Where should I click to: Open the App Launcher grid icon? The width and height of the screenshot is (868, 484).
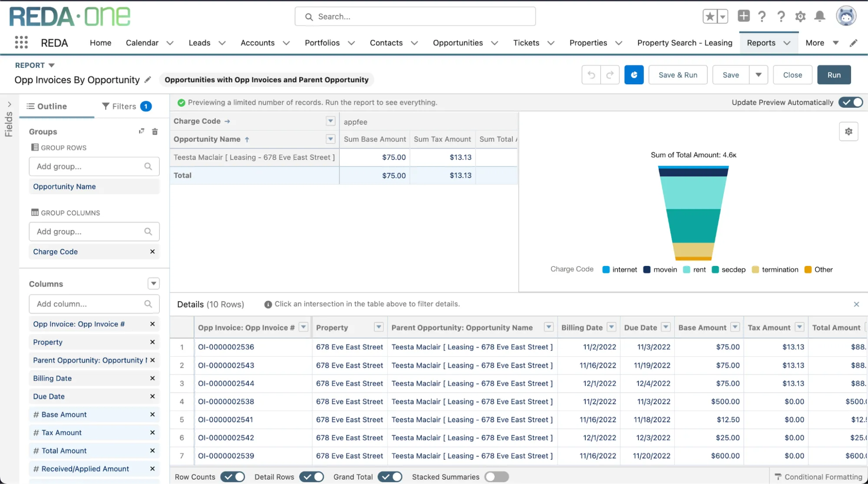coord(21,43)
